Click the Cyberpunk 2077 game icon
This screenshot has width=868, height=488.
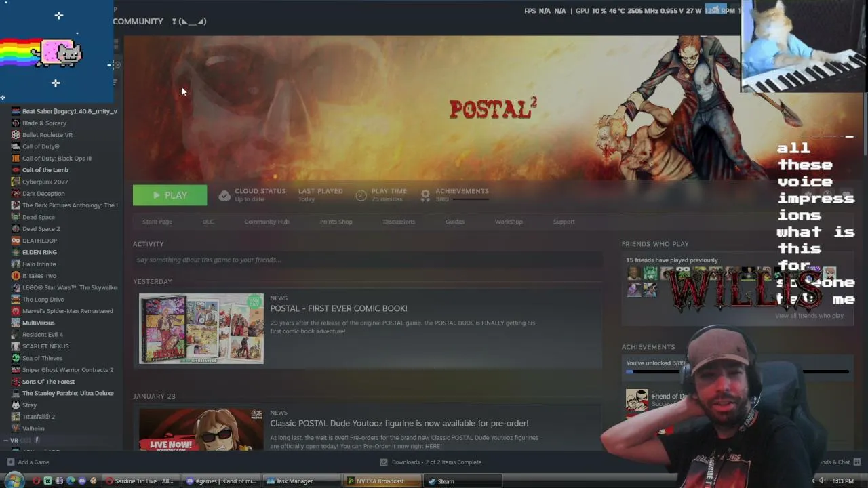coord(16,182)
